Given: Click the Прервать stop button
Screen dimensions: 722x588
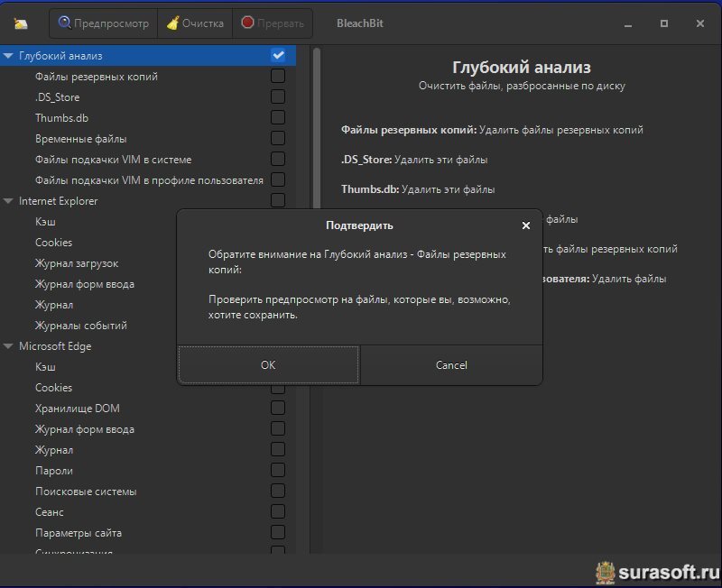Looking at the screenshot, I should 272,23.
